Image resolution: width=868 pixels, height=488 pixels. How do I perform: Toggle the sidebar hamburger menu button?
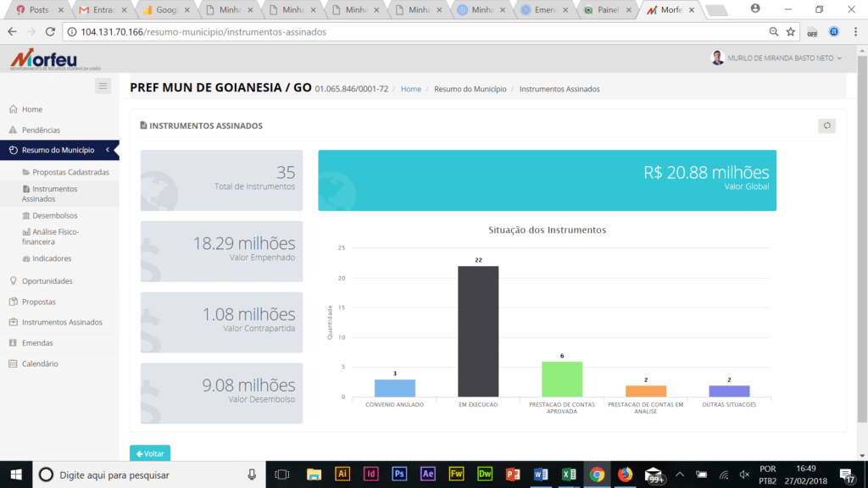click(x=103, y=86)
